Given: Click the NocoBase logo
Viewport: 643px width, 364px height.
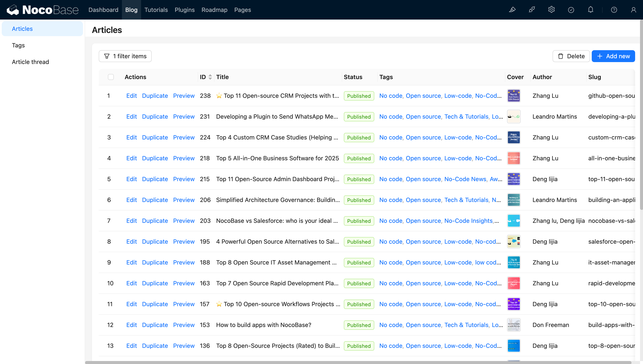Looking at the screenshot, I should coord(43,10).
